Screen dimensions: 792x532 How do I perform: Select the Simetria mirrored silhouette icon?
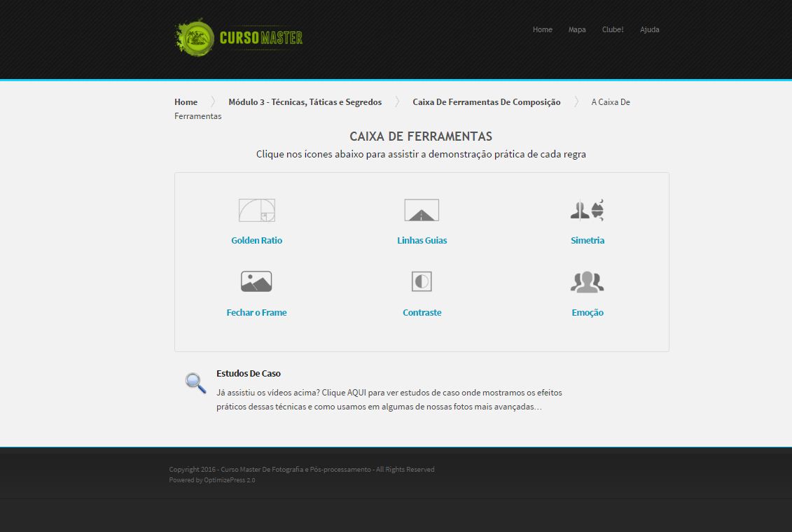(587, 210)
